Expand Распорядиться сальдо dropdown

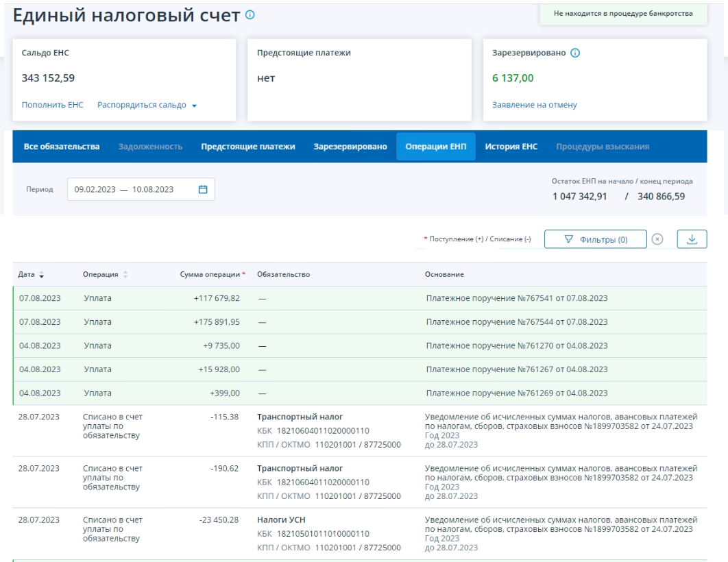click(x=147, y=106)
